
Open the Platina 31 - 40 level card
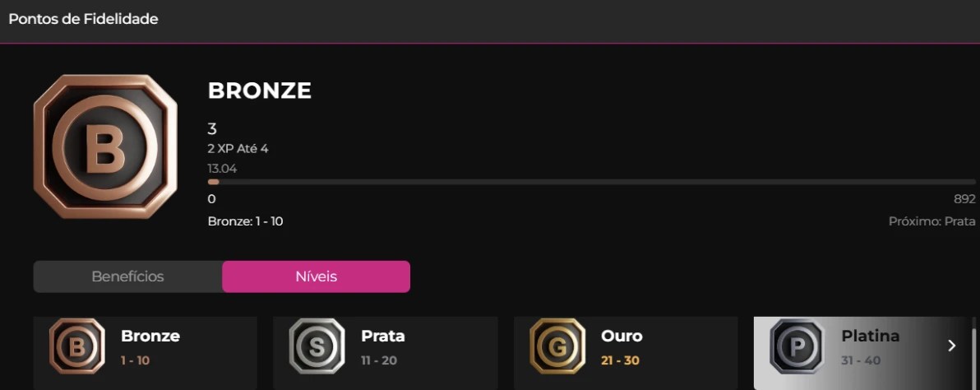(862, 353)
